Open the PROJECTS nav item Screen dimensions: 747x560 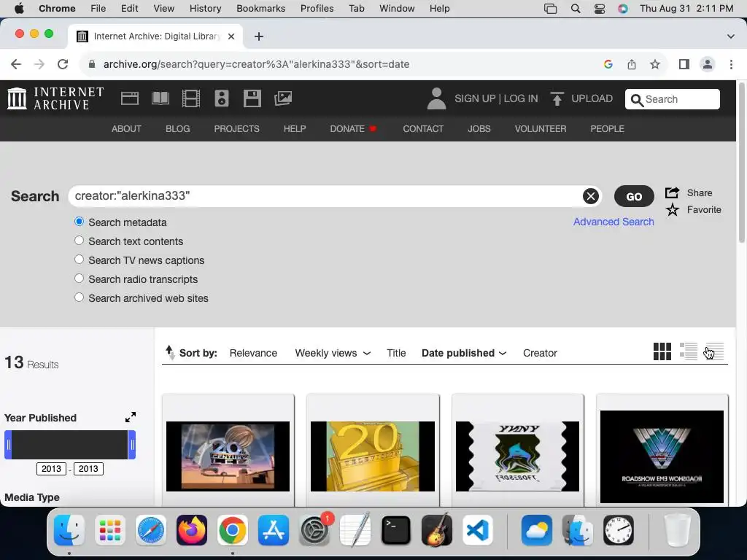point(237,128)
